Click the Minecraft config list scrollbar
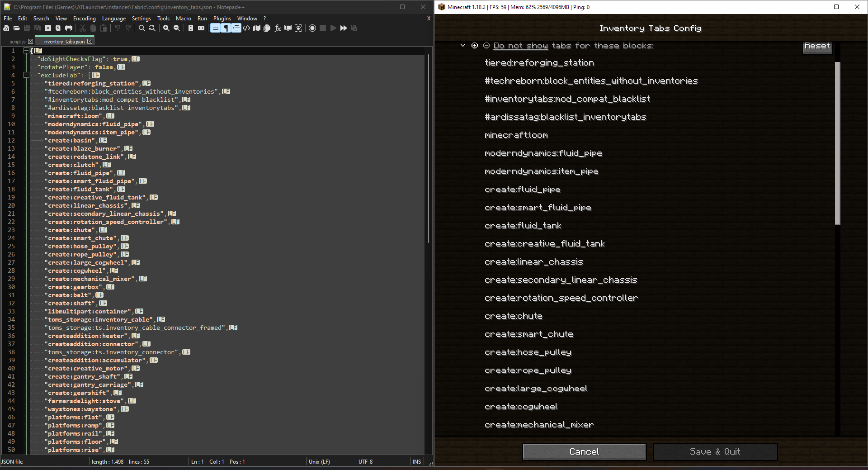The image size is (868, 470). (837, 143)
